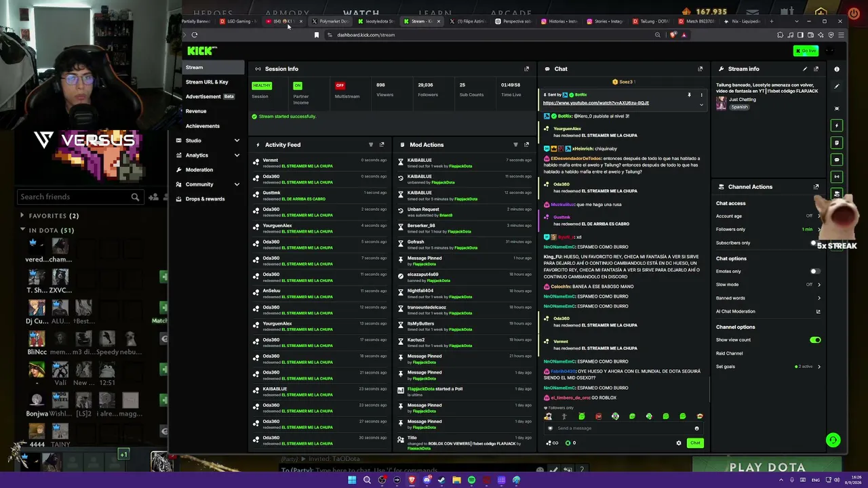Send message with Chat button
Viewport: 868px width, 488px height.
point(695,443)
